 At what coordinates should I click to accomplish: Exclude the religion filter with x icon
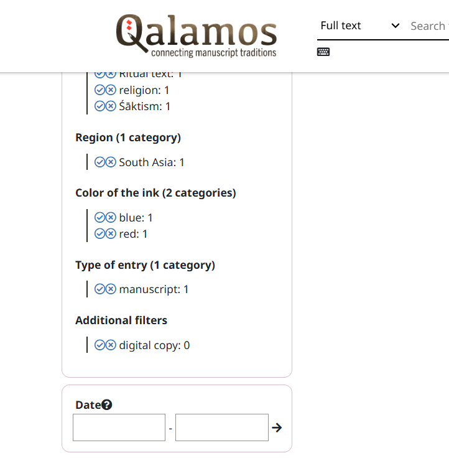111,90
